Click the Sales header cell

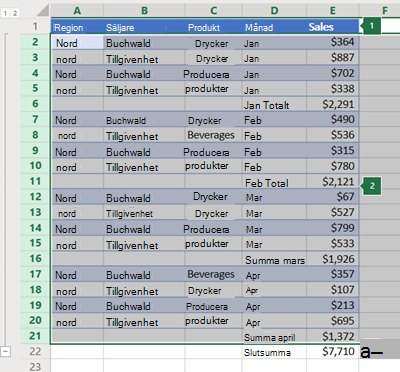(x=332, y=27)
